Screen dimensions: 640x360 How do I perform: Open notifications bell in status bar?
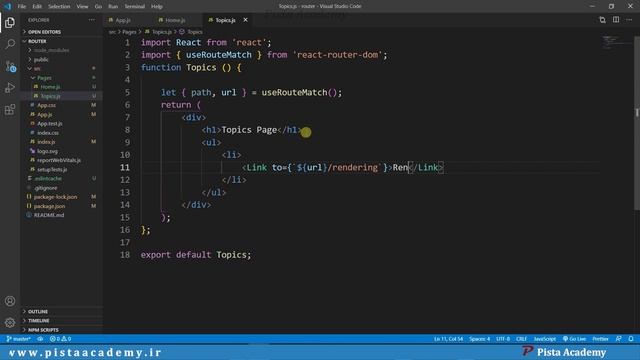(631, 339)
